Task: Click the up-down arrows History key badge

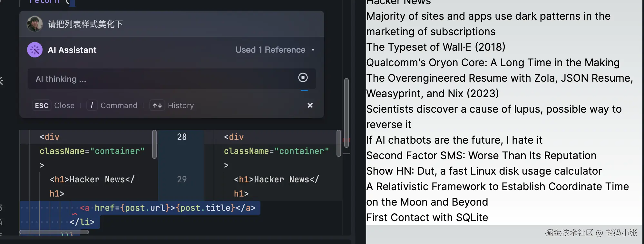Action: [x=157, y=106]
